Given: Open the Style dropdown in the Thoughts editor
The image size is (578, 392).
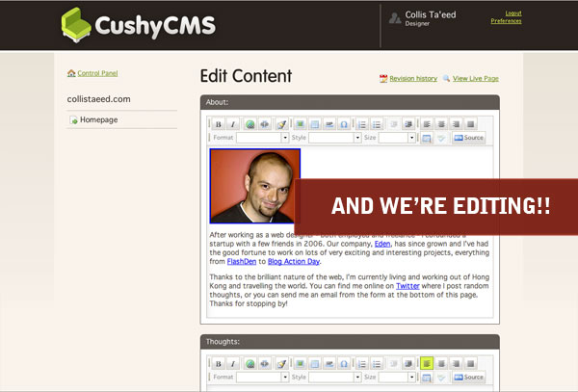Looking at the screenshot, I should 335,377.
